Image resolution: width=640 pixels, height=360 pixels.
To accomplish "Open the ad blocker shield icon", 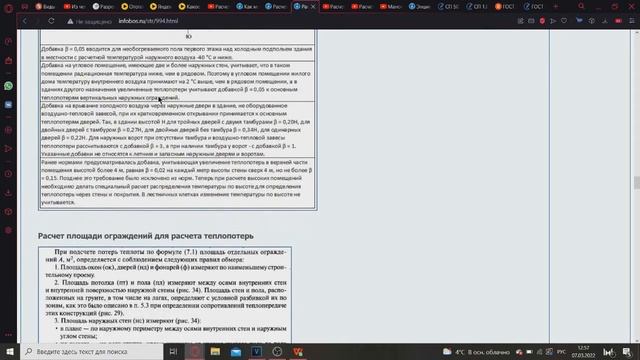I will coord(542,21).
